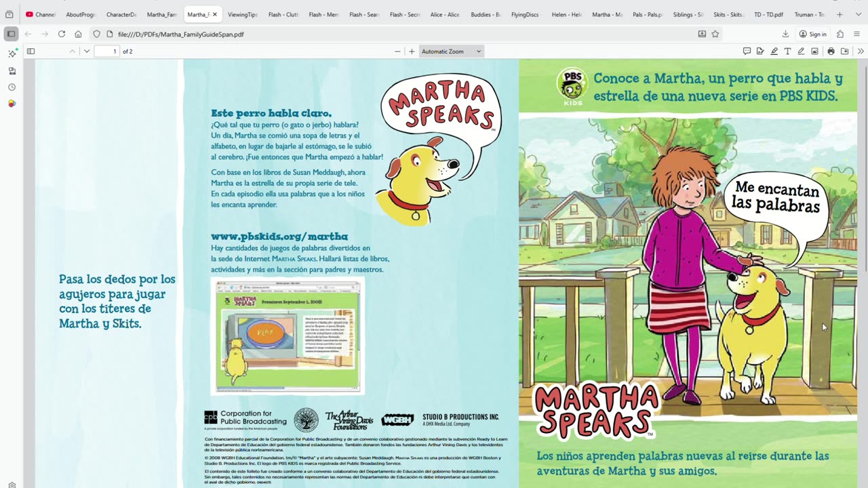
Task: Open sidebar settings gear icon
Action: [12, 485]
